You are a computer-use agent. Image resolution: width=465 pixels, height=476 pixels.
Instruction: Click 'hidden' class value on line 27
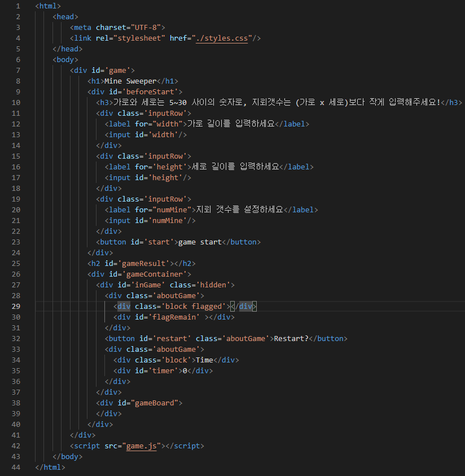pos(213,285)
